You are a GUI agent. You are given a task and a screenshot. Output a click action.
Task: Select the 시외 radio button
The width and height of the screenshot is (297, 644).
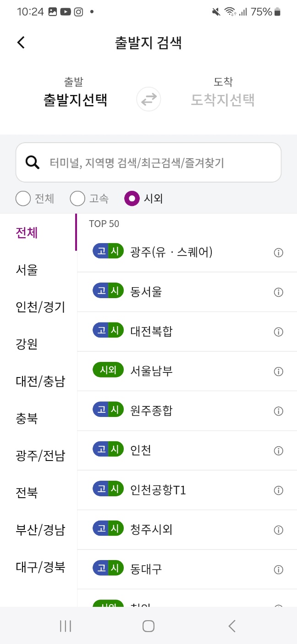[x=132, y=198]
